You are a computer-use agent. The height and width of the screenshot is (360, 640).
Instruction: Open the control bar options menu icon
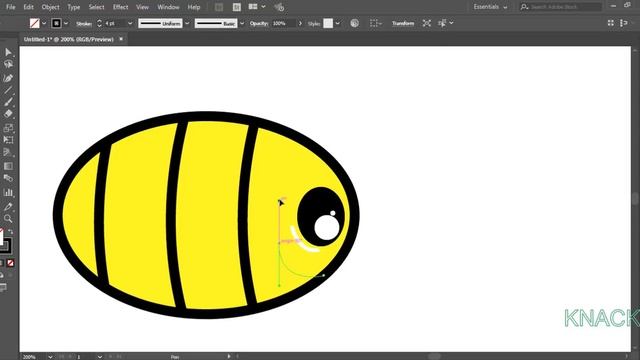(x=624, y=23)
